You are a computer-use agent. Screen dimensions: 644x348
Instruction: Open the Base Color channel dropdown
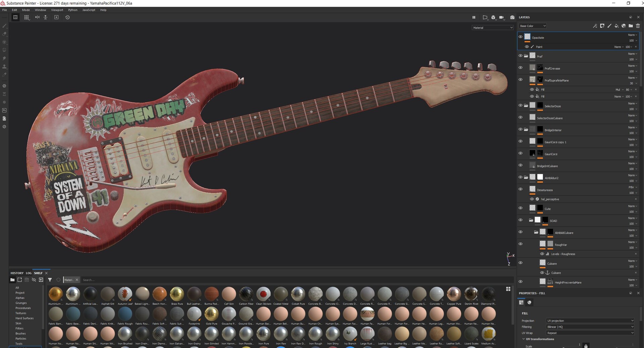(533, 26)
